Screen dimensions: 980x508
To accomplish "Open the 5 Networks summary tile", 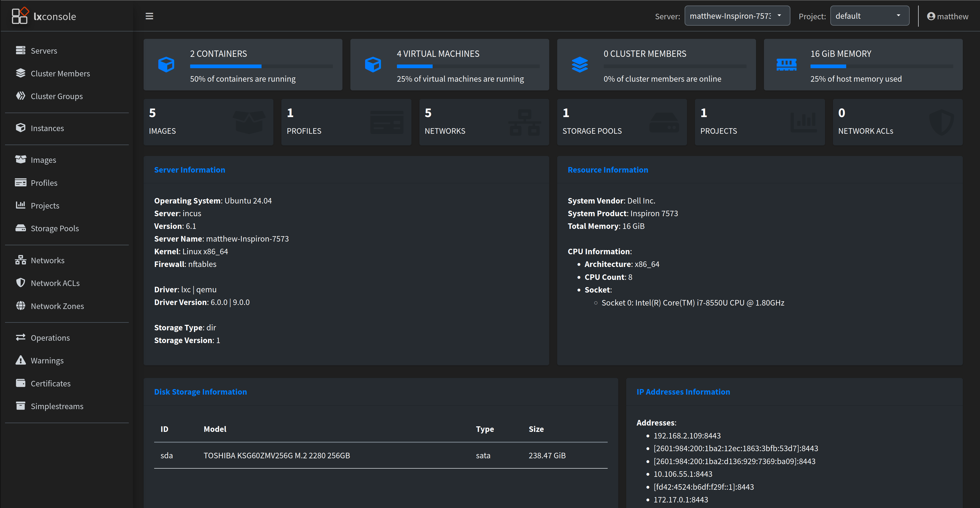I will point(484,122).
